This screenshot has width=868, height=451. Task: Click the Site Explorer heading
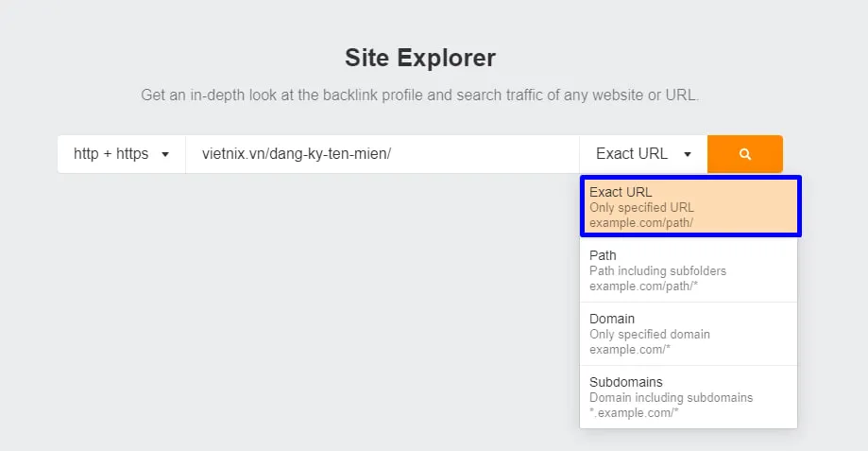420,58
